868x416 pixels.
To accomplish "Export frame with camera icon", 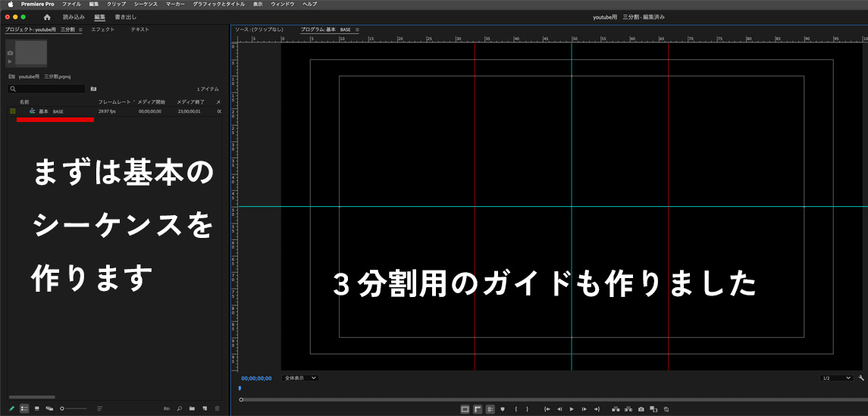I will click(x=641, y=409).
